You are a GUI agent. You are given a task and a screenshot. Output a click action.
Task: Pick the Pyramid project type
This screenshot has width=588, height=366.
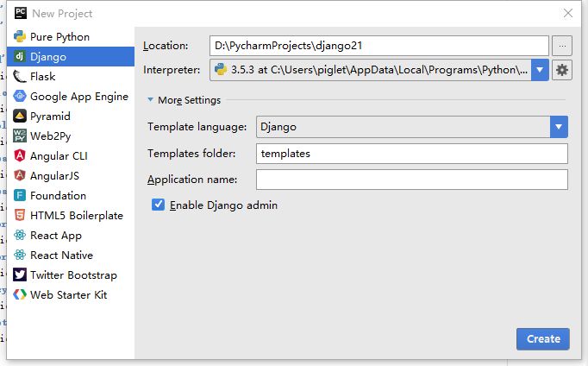click(x=71, y=117)
